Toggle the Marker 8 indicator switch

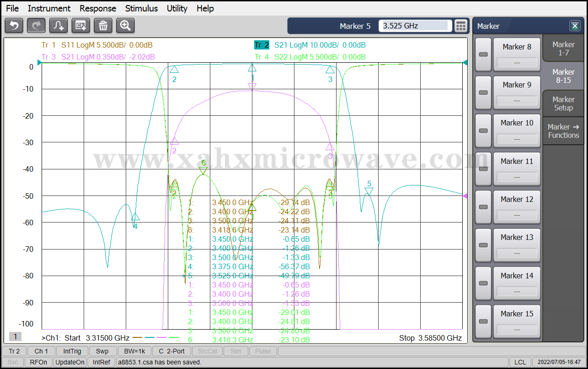483,54
